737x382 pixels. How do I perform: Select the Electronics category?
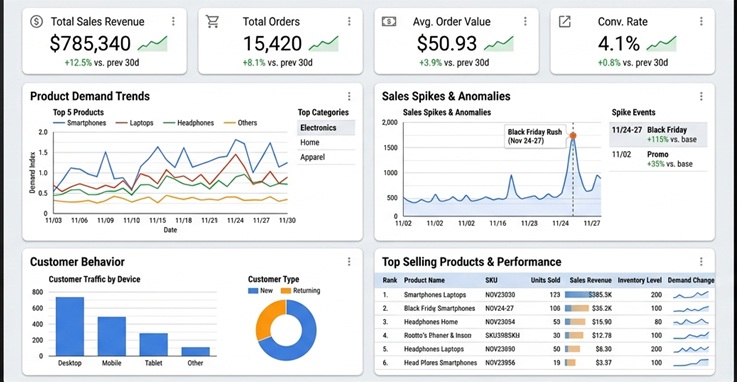tap(326, 128)
